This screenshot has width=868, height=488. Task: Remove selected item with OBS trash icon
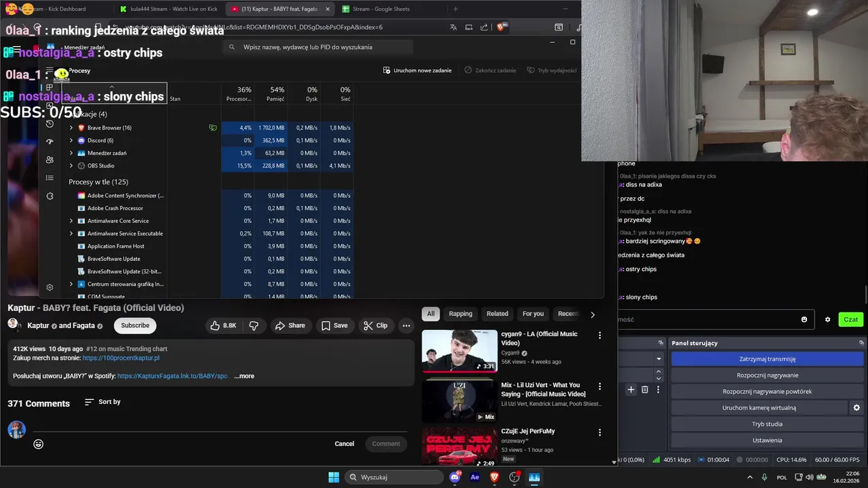[645, 389]
